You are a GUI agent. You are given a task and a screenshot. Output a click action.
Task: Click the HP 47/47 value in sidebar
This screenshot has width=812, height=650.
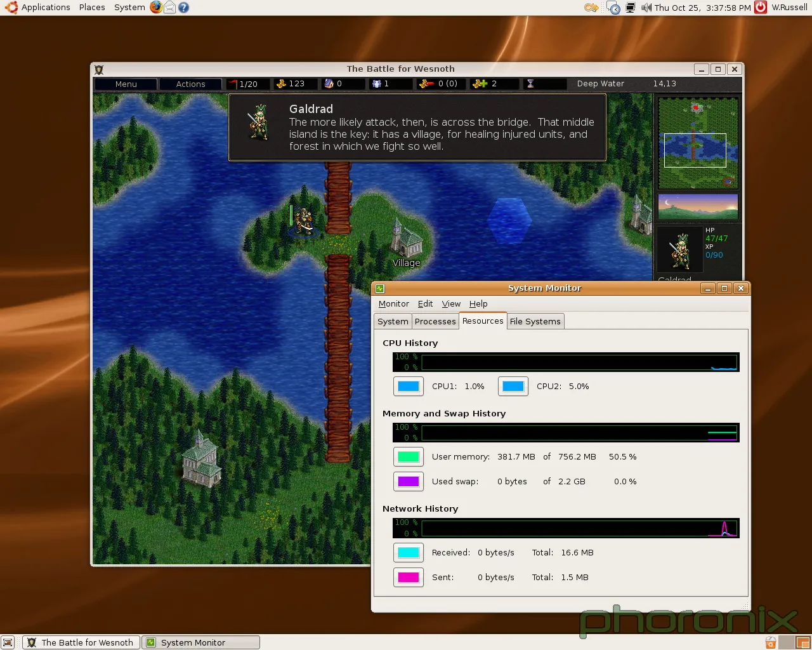pos(716,239)
